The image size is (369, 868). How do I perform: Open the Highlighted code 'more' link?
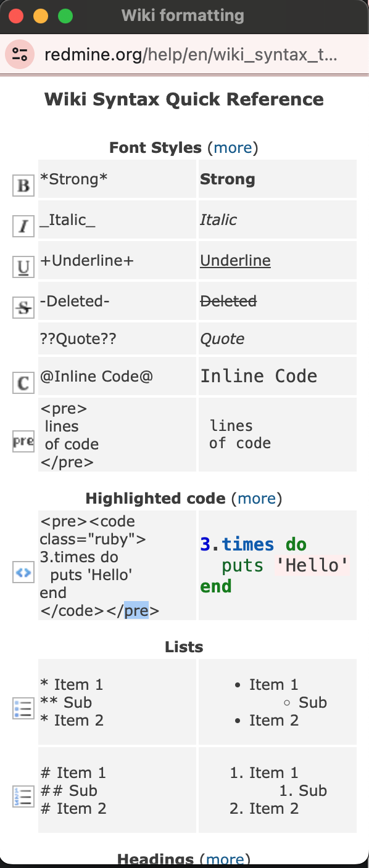pos(257,498)
